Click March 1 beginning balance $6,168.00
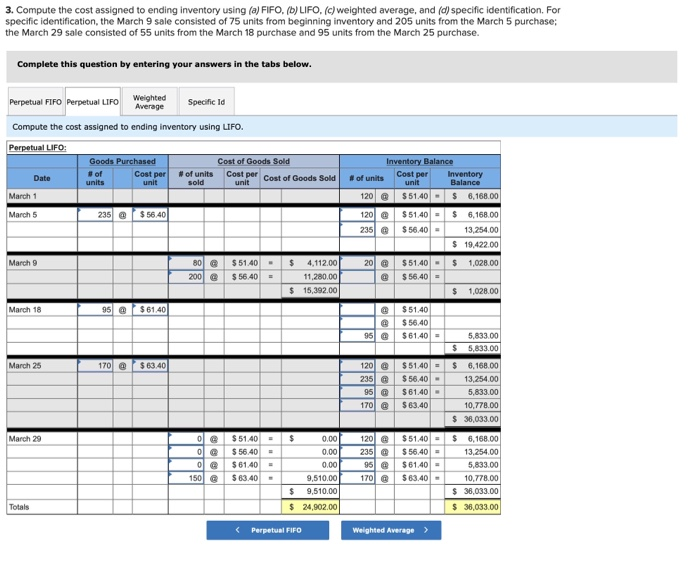This screenshot has width=700, height=563. tap(473, 196)
